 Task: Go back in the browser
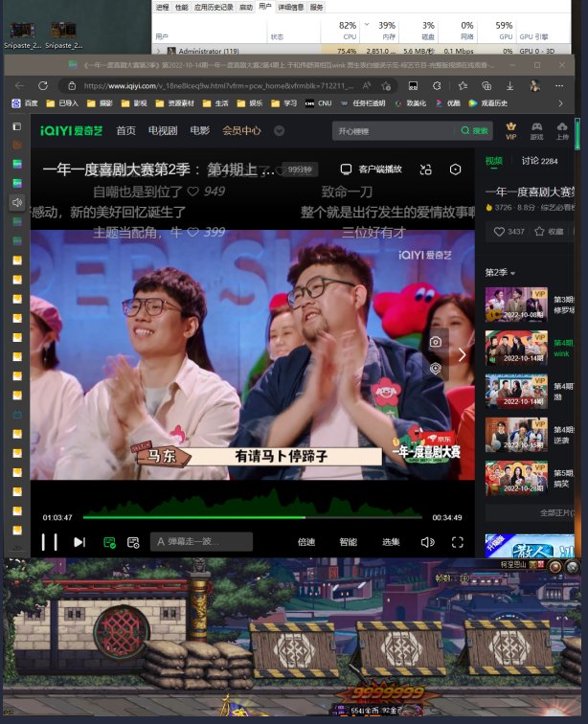tap(19, 86)
